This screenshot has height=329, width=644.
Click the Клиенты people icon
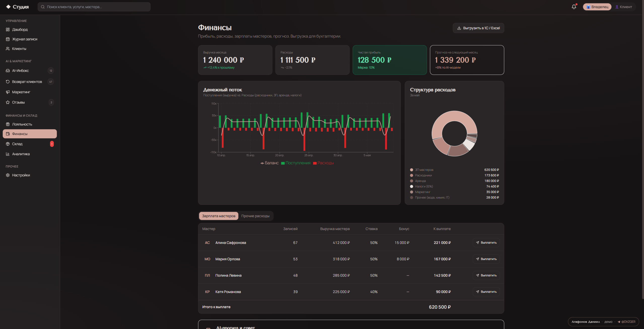(x=8, y=49)
